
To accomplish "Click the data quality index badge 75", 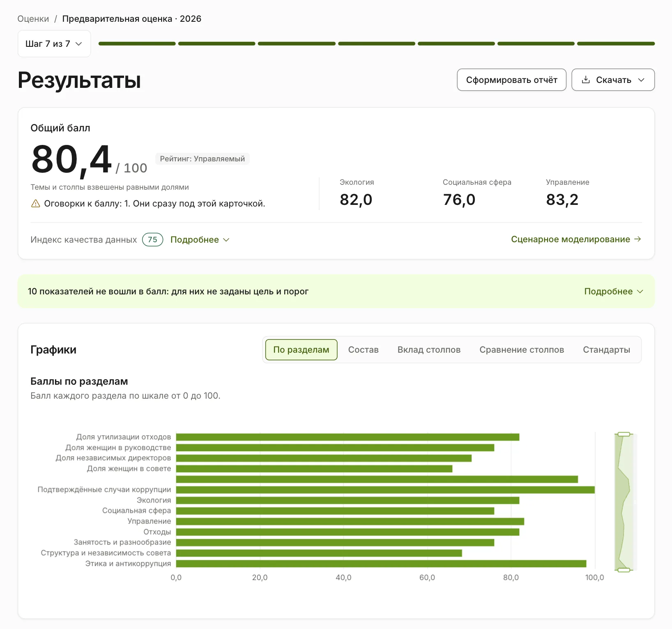I will [152, 239].
